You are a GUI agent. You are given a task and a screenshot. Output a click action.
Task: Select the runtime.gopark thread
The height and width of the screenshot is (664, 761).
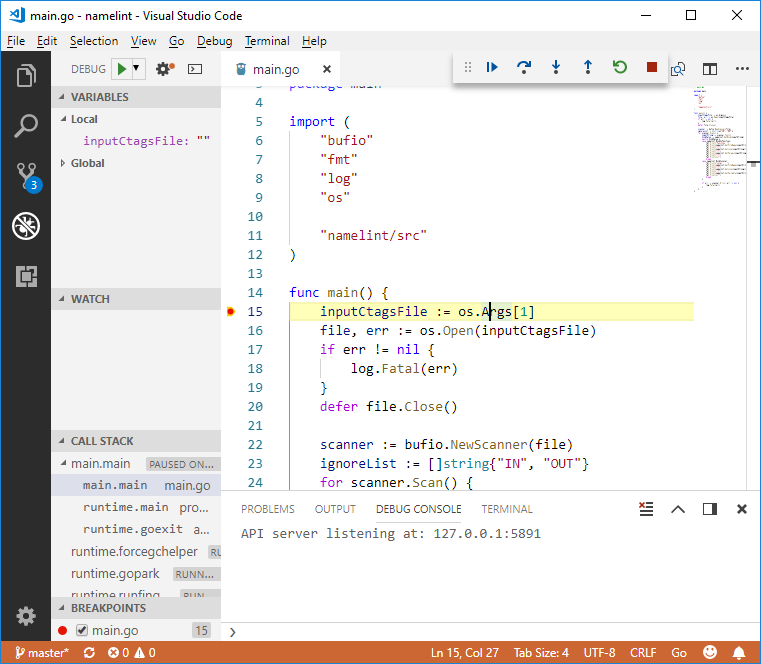pyautogui.click(x=136, y=574)
